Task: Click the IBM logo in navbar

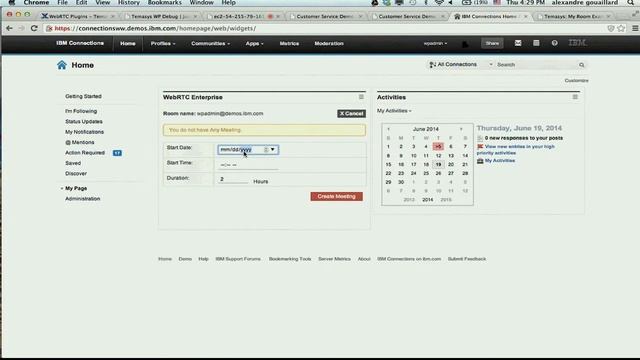Action: [577, 43]
